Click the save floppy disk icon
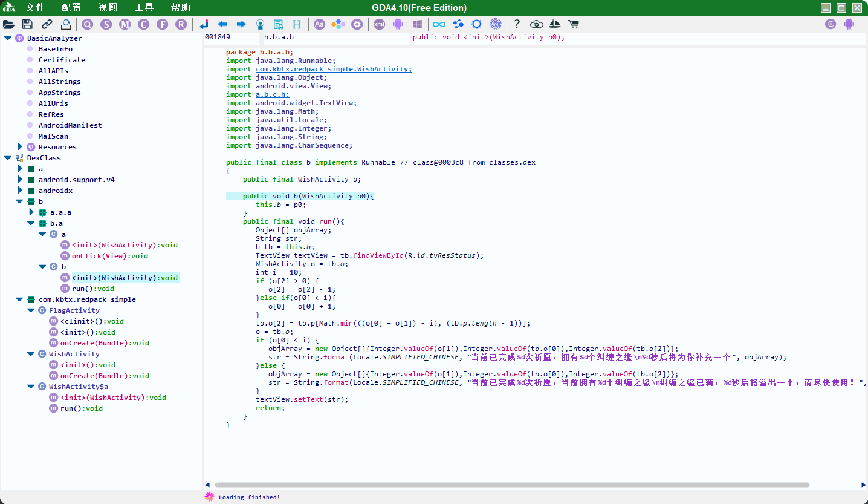This screenshot has width=868, height=504. pos(27,24)
